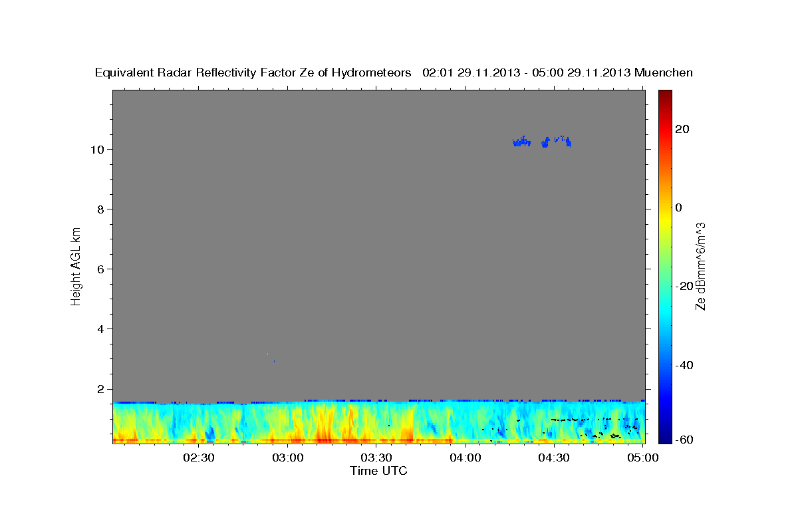Screen dimensions: 798x532
Task: Click the date range text '02:01 29.11.2013 - 05:00 29.11.2013 Muenchen'
Action: pyautogui.click(x=558, y=73)
